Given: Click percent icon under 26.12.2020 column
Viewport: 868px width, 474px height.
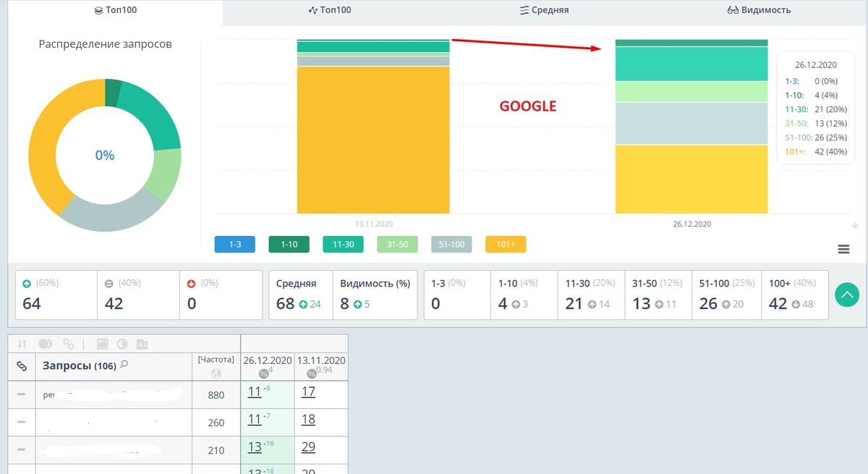Looking at the screenshot, I should pos(263,373).
